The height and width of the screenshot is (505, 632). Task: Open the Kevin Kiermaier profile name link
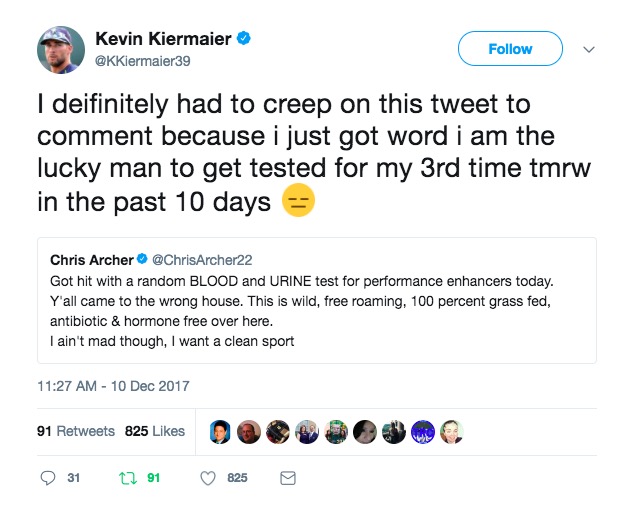tap(163, 39)
